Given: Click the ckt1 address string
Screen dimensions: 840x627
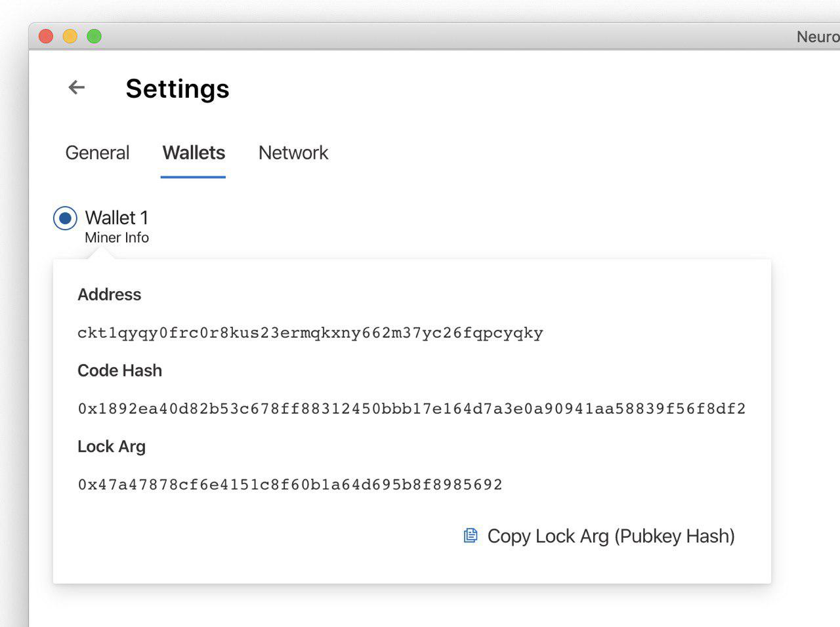Looking at the screenshot, I should click(310, 333).
